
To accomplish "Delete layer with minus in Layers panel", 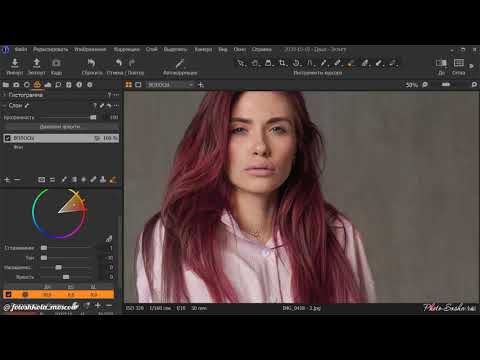I will (17, 180).
